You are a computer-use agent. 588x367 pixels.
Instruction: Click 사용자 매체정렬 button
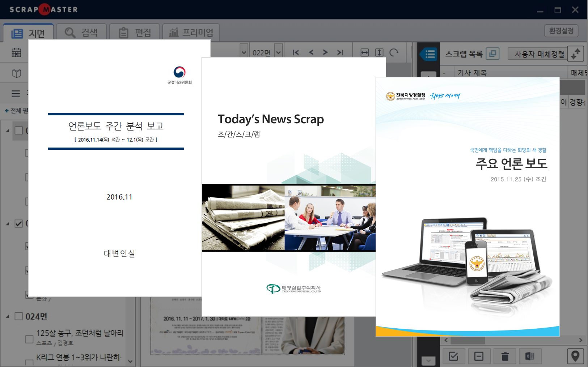click(539, 54)
